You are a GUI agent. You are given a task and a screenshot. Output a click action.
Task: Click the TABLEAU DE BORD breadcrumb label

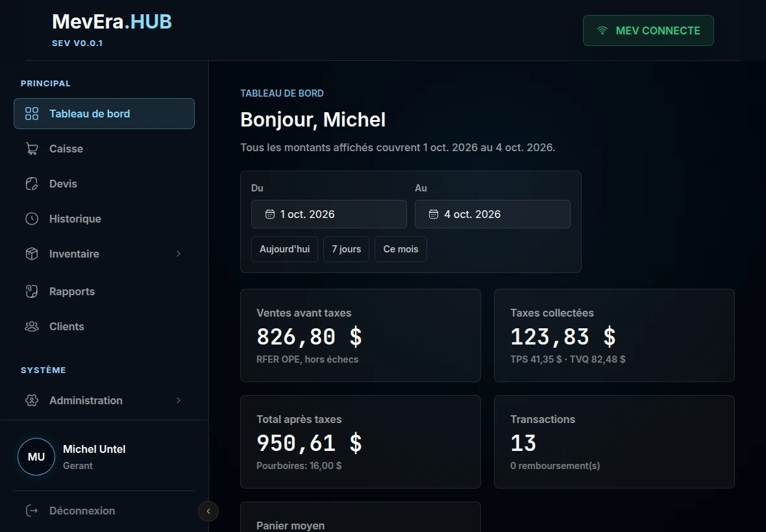282,93
